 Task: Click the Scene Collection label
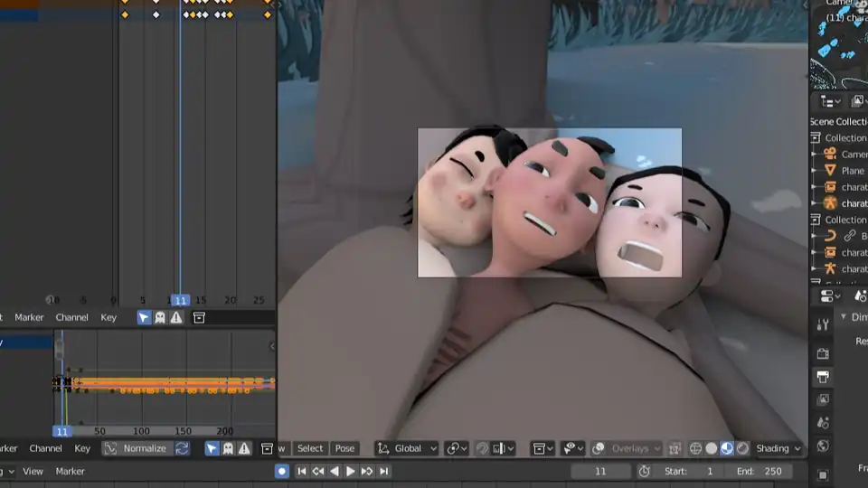[839, 122]
